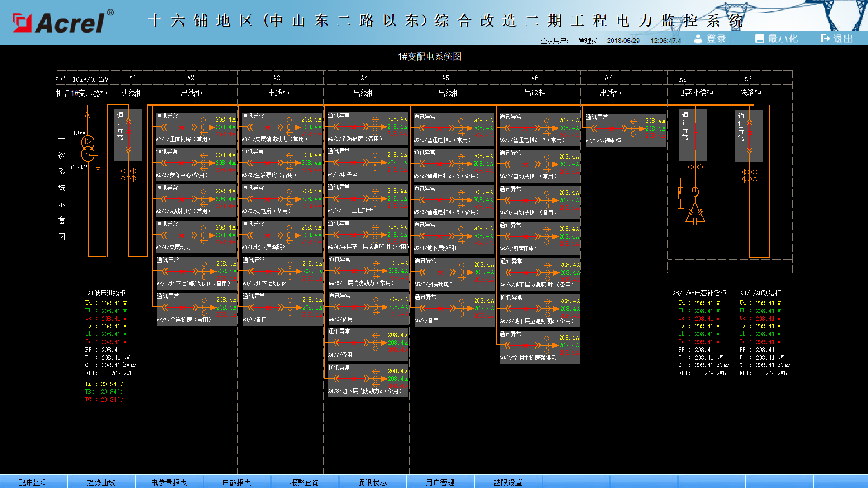Open the 电参量报表 tab
This screenshot has width=868, height=488.
tap(169, 482)
